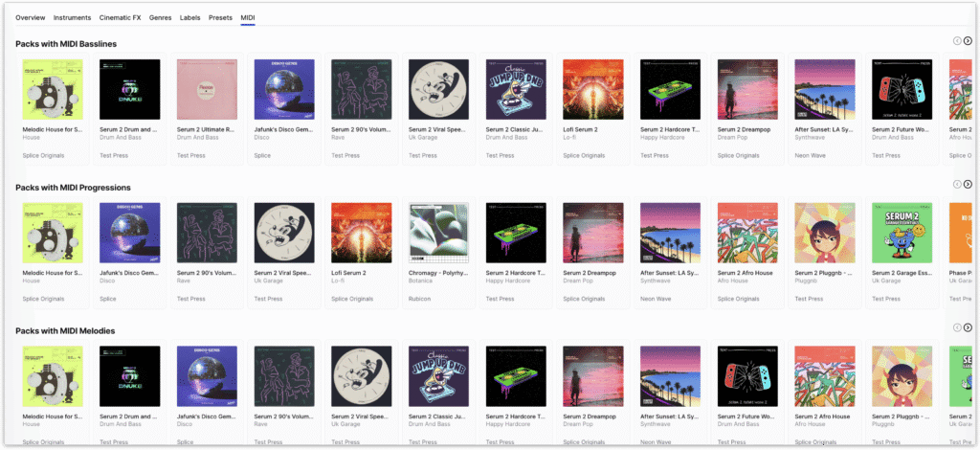Open Serum 2 Classic Jump Up DnB cover in Basslines
Image resolution: width=980 pixels, height=450 pixels.
pos(516,89)
